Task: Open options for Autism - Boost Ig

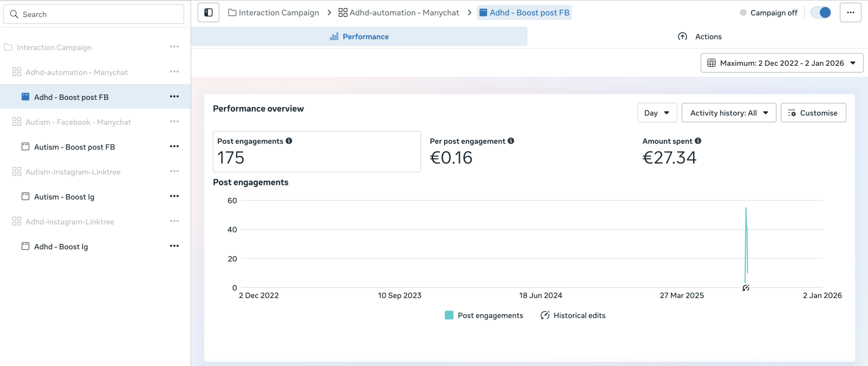Action: [x=174, y=196]
